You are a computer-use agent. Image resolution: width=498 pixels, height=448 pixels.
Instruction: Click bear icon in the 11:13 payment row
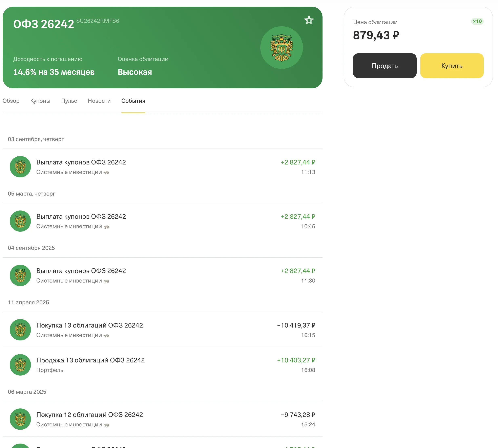[x=106, y=173]
